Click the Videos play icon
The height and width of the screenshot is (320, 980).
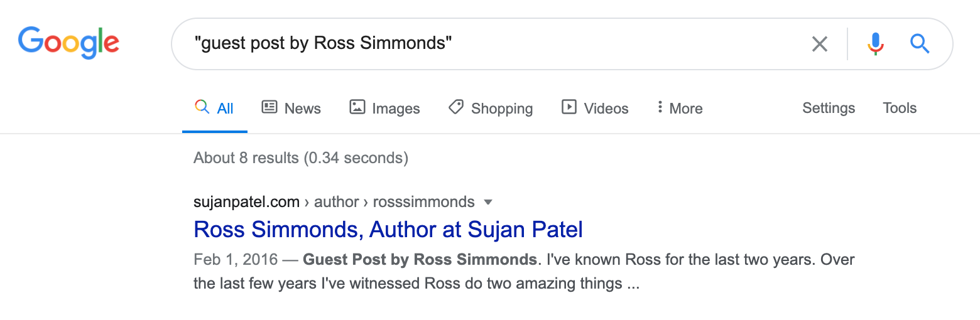[569, 107]
